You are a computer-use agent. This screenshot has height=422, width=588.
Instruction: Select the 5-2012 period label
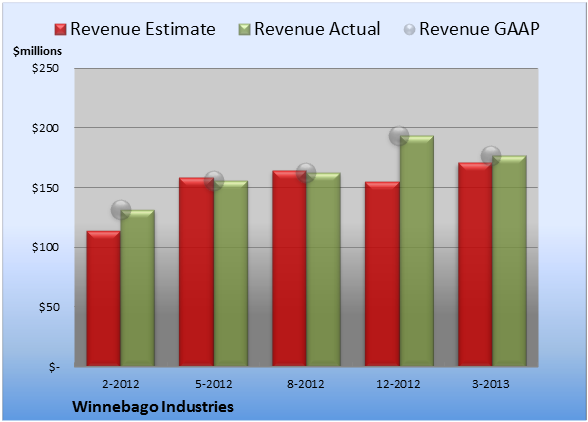214,384
